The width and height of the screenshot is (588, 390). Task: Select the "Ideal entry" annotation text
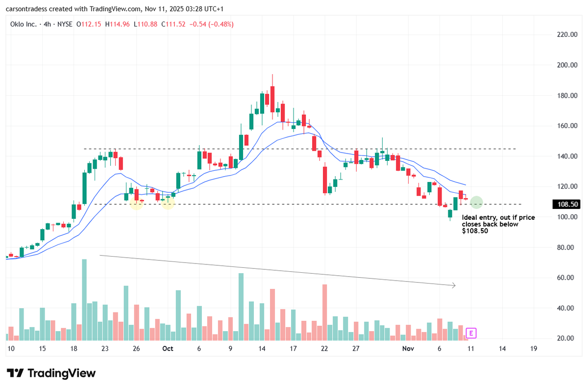tap(498, 224)
